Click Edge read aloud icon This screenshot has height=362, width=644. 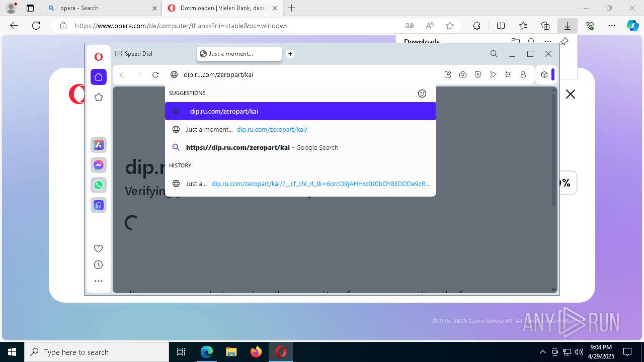[430, 26]
